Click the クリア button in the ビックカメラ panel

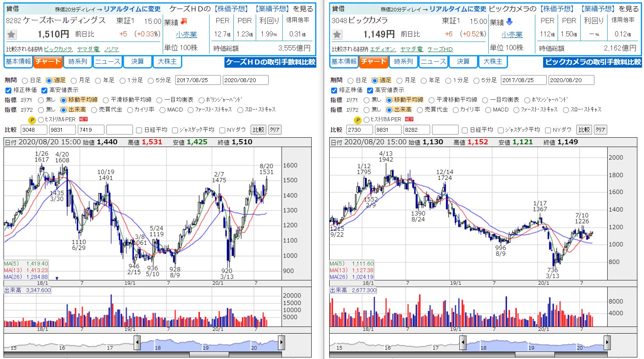click(x=600, y=130)
